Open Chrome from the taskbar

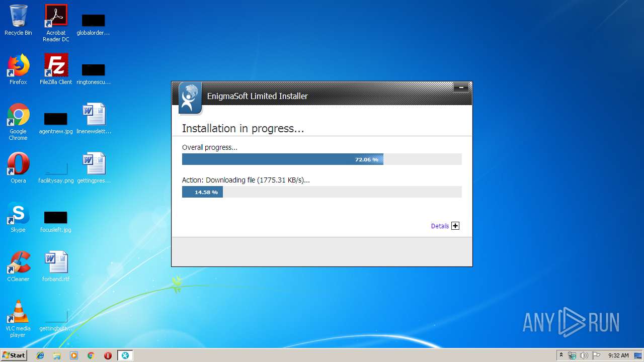point(91,355)
